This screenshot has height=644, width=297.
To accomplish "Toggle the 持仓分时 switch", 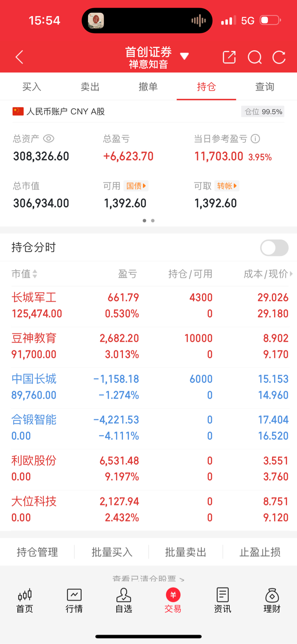I will tap(274, 248).
